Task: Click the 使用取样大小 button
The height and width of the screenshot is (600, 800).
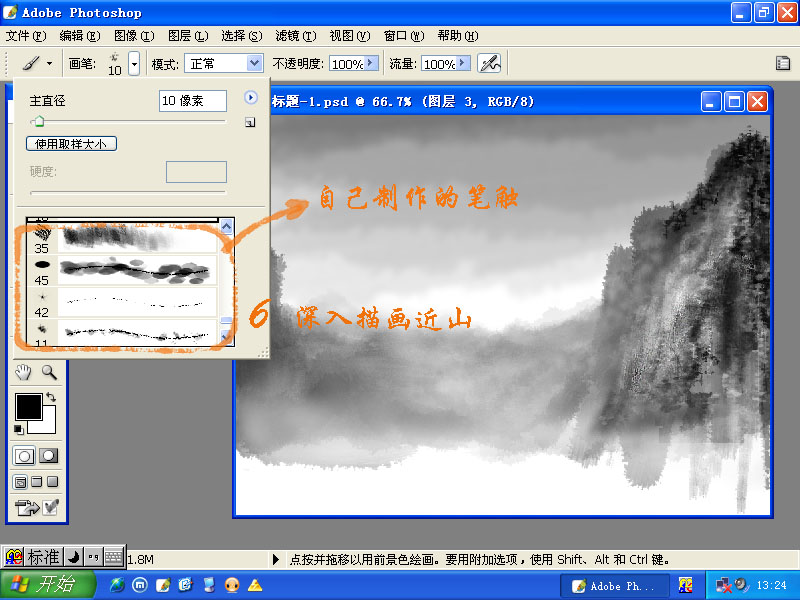Action: tap(70, 143)
